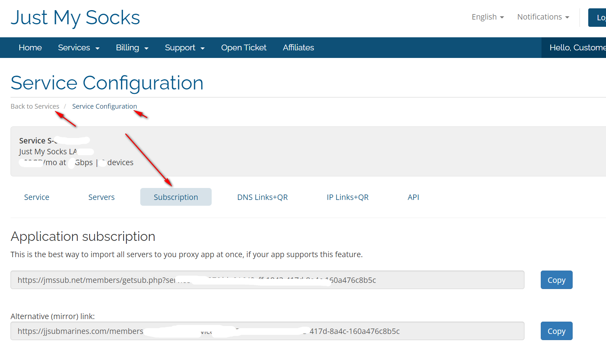Switch to the Servers tab
This screenshot has width=606, height=364.
[x=101, y=197]
